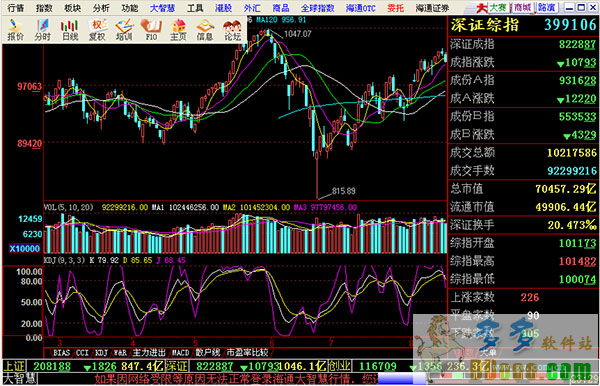Screen dimensions: 600x386
Task: Click the 815.89 low price marker
Action: 344,191
